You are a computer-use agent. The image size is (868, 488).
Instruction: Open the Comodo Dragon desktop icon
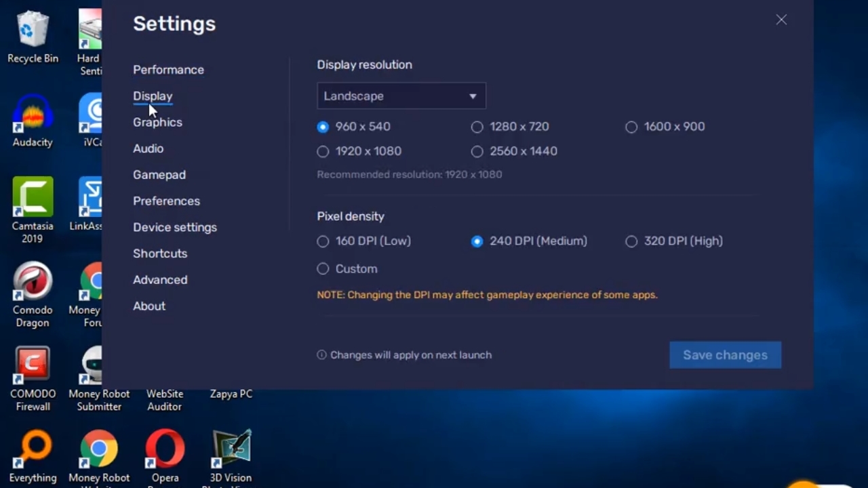point(33,282)
